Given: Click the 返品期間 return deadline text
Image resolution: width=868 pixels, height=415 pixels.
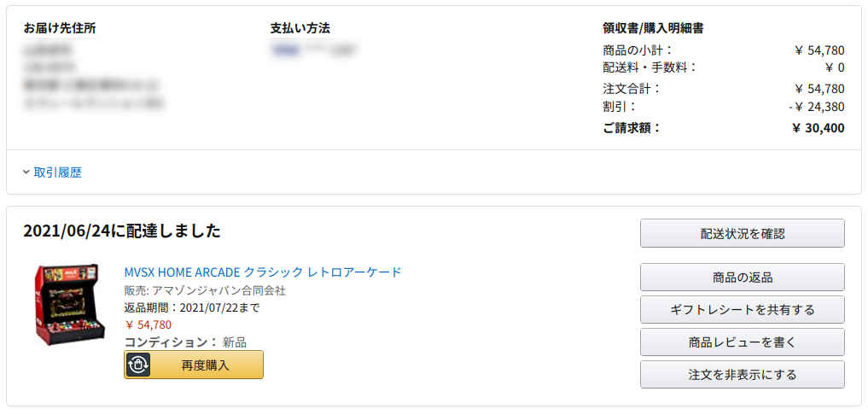Looking at the screenshot, I should [192, 307].
